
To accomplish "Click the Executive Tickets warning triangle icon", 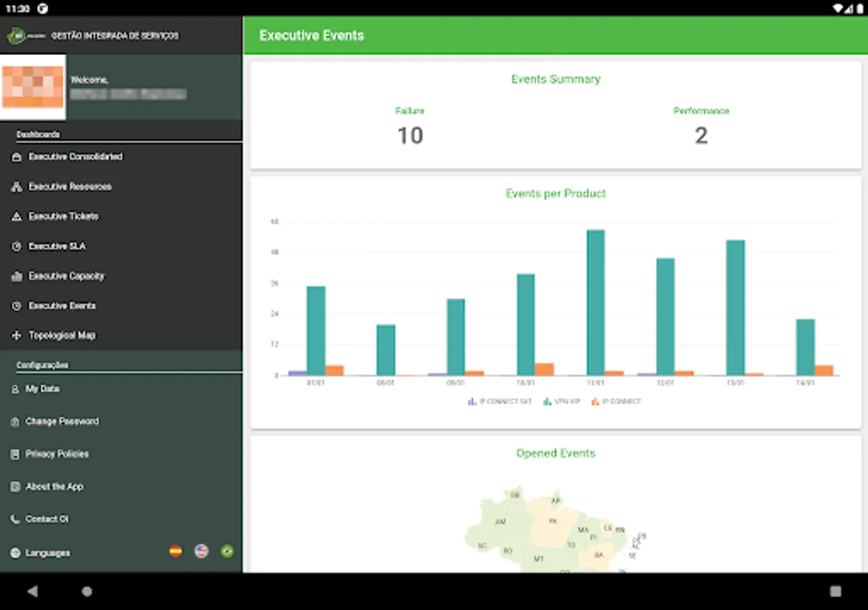I will (x=17, y=216).
